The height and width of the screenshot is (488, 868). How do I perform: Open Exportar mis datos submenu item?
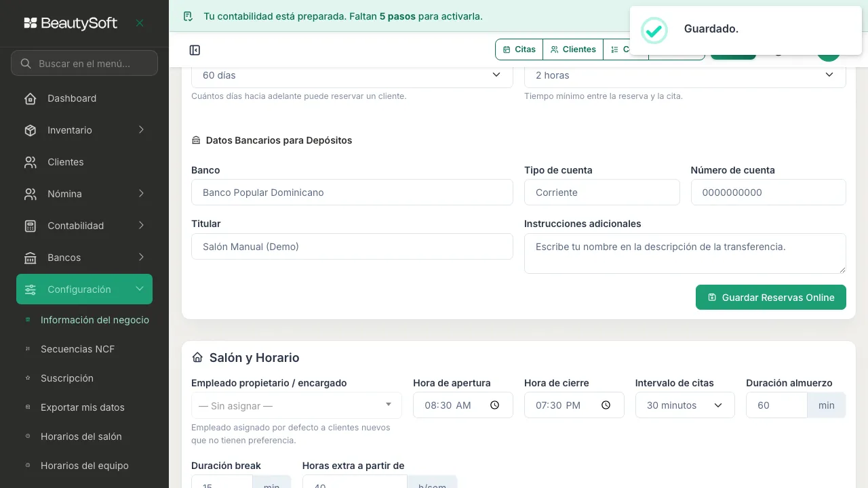pos(84,407)
